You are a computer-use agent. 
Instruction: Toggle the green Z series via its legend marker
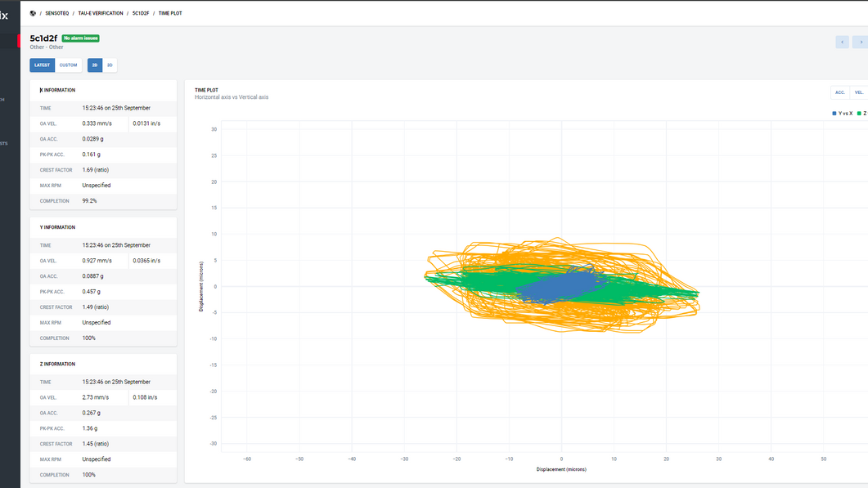click(858, 113)
